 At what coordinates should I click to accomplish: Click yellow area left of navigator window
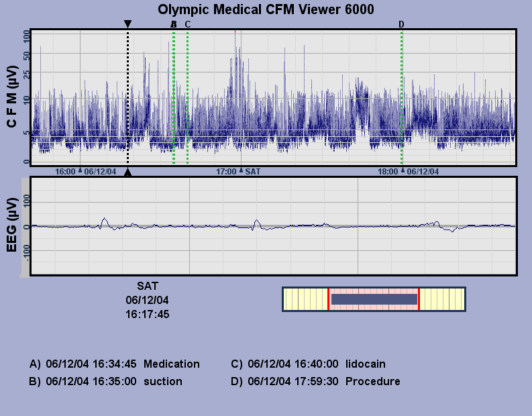point(305,299)
